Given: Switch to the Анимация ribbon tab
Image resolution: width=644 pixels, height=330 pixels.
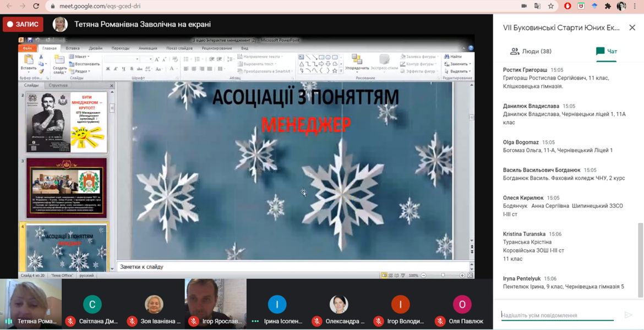Looking at the screenshot, I should click(148, 48).
